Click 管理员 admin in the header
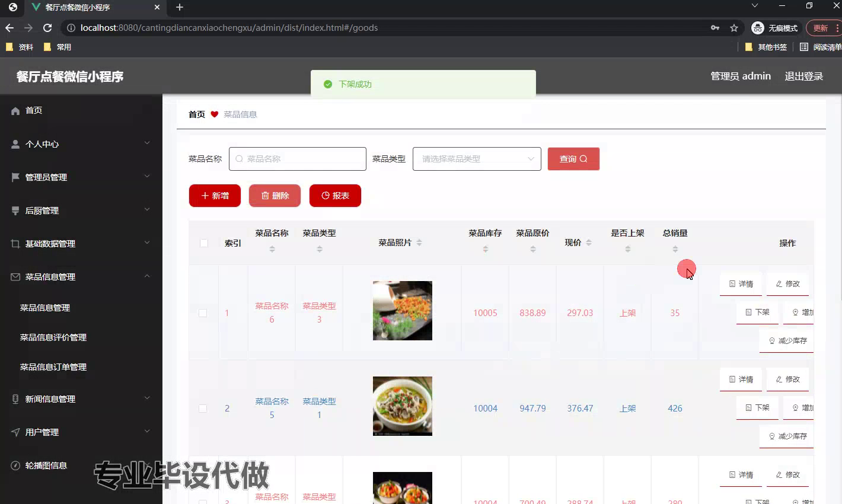Screen dimensions: 842x504 (741, 76)
